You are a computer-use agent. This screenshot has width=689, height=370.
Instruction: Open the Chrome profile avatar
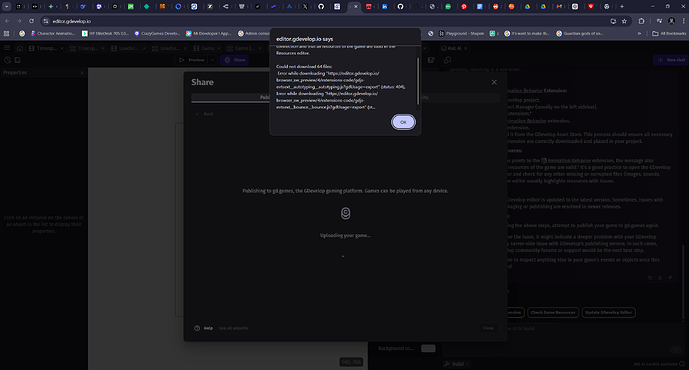(671, 21)
